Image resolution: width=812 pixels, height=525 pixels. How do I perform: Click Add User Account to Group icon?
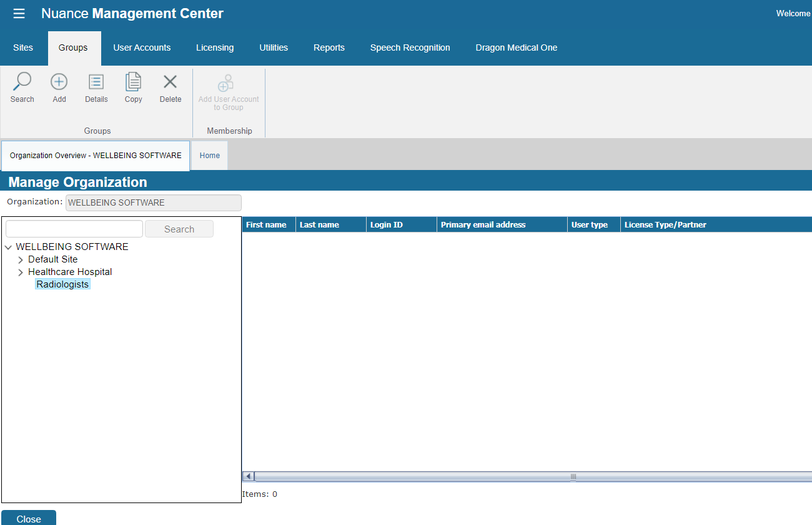225,83
